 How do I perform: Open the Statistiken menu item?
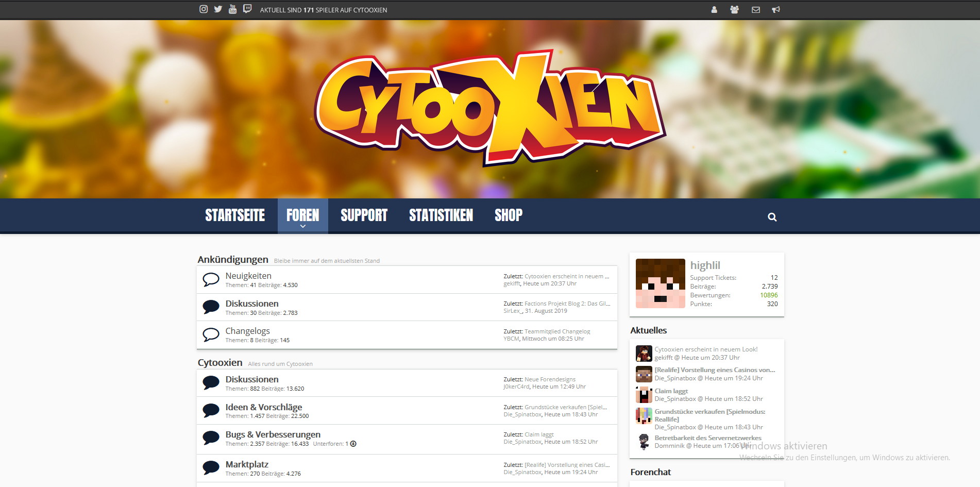(x=441, y=215)
